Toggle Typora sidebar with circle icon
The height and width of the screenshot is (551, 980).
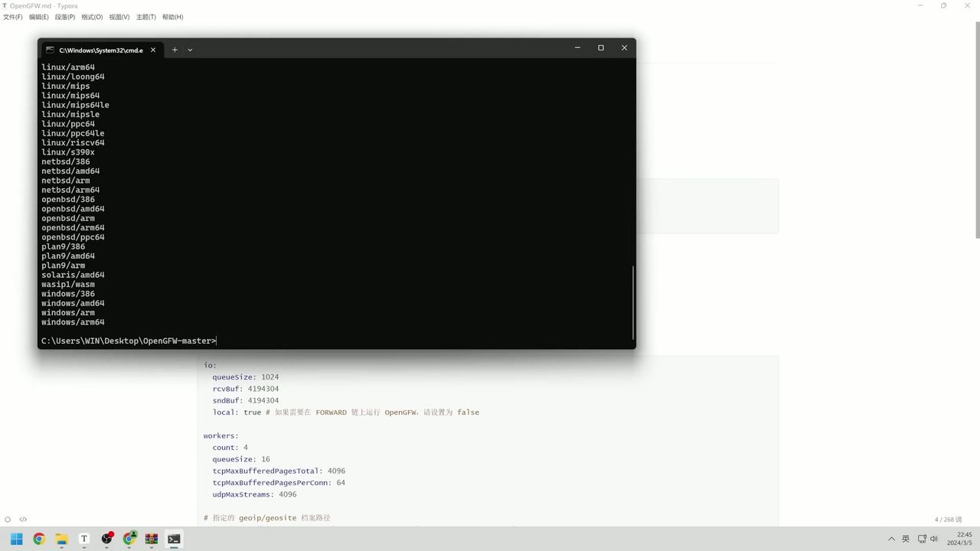[x=8, y=519]
